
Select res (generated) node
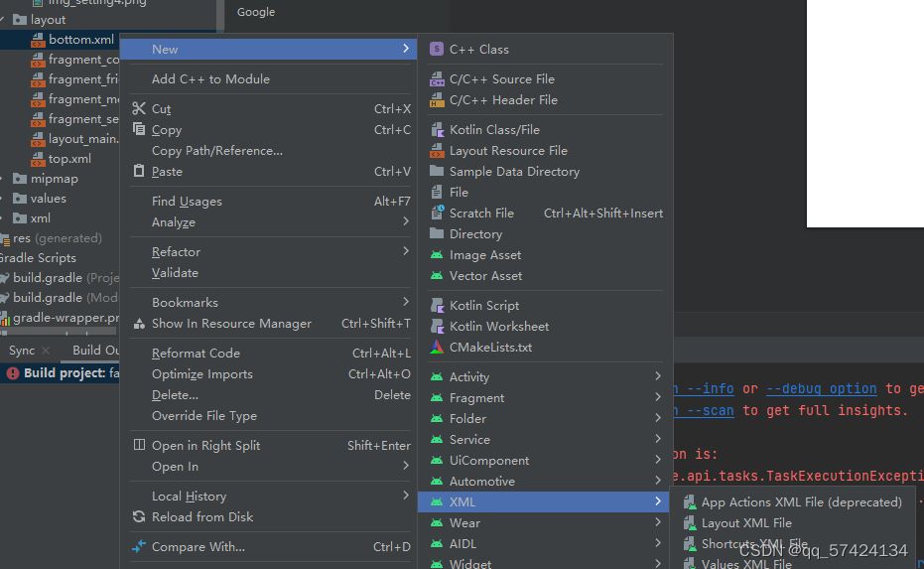tap(58, 238)
